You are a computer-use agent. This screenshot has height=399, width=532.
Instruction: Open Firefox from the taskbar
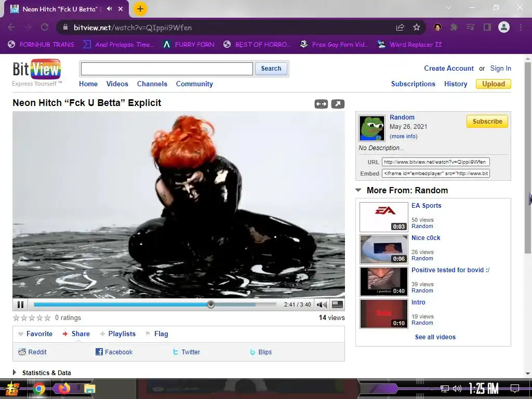64,389
